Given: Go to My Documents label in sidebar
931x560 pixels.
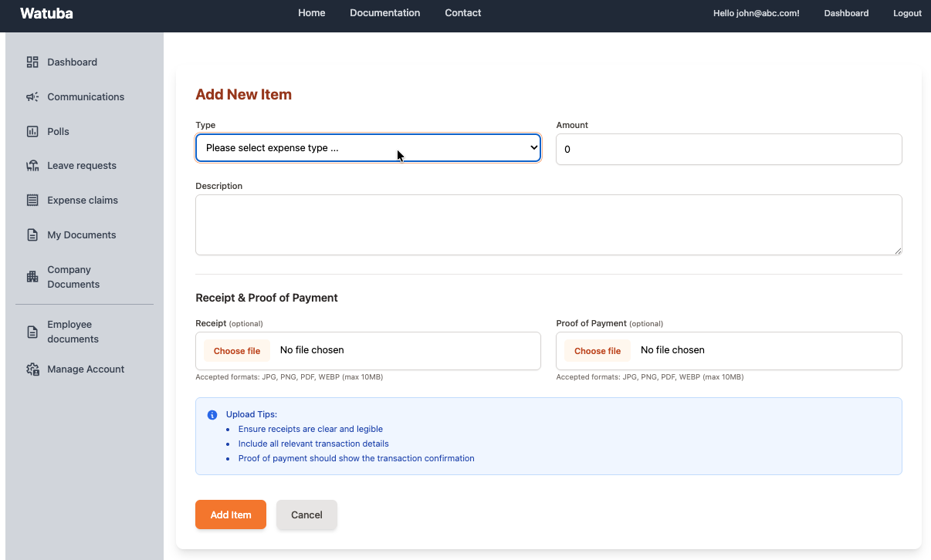Looking at the screenshot, I should (82, 235).
